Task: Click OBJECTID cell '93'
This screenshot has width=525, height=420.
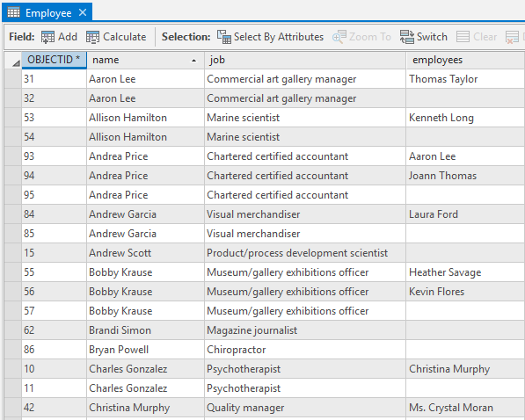Action: point(54,156)
